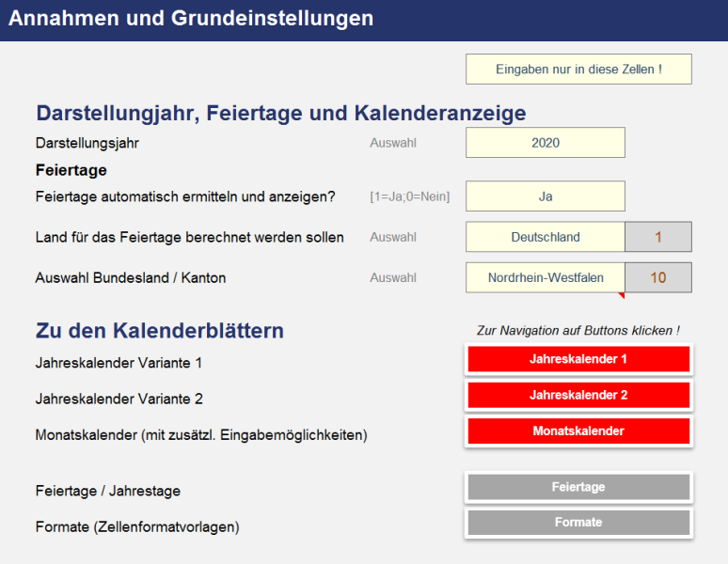Click the gray cell with value 1
Screen dimensions: 728x564
click(x=658, y=237)
